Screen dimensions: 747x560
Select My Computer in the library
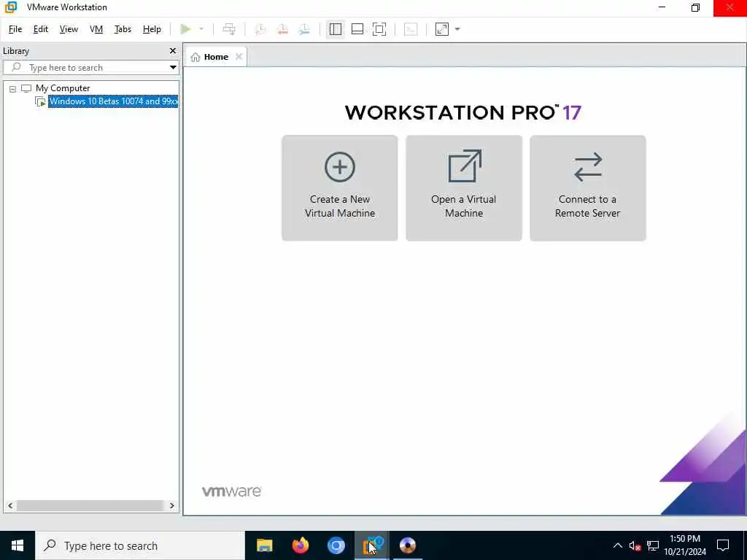[x=63, y=88]
